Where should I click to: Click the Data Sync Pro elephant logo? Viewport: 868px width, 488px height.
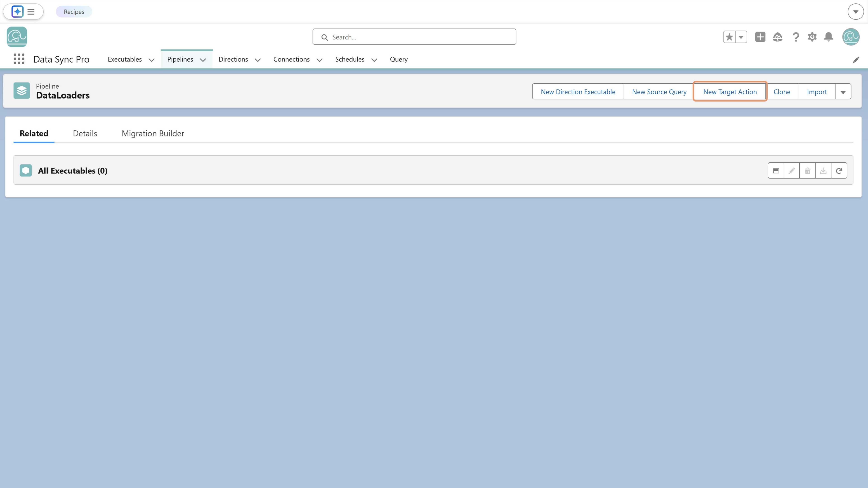tap(17, 37)
